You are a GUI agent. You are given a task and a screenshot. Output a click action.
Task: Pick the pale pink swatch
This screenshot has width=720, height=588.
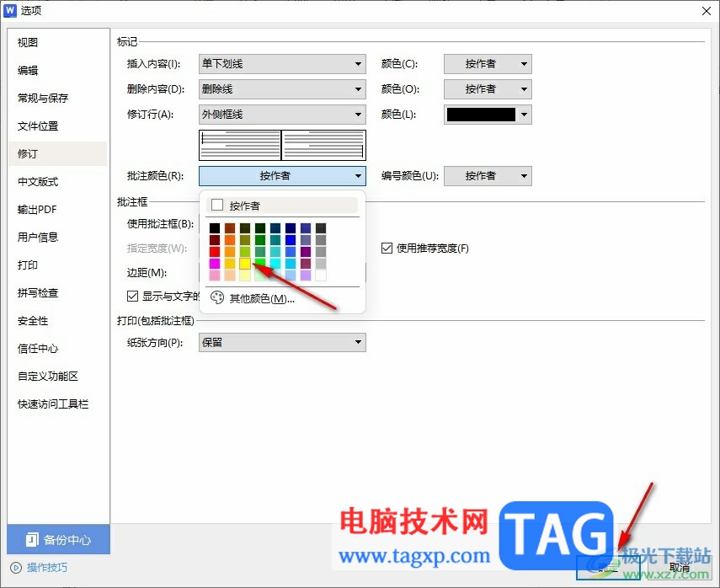[215, 275]
